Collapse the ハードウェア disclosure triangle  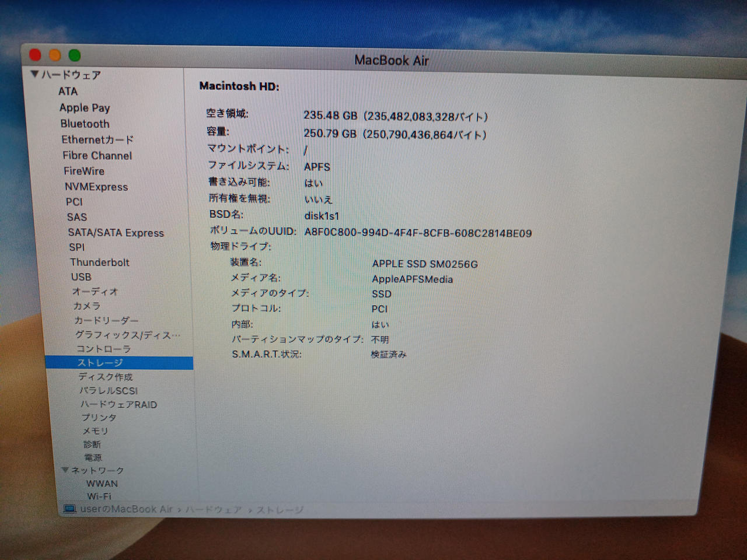point(35,75)
